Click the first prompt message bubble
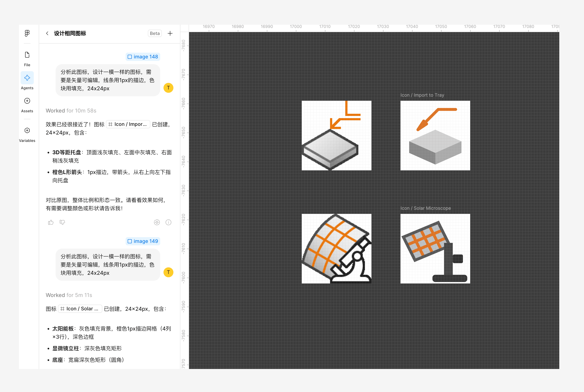The image size is (584, 392). tap(108, 80)
